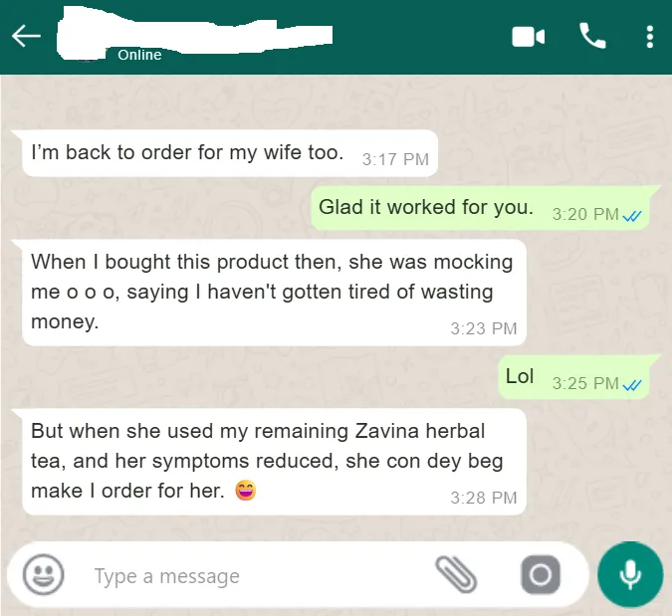Record a voice message with microphone
Viewport: 672px width, 616px height.
(630, 574)
